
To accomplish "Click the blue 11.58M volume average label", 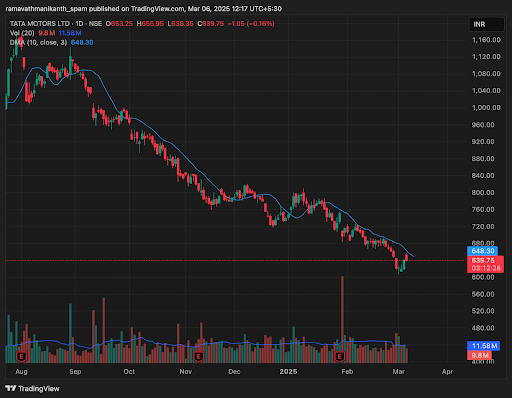I will [x=483, y=346].
